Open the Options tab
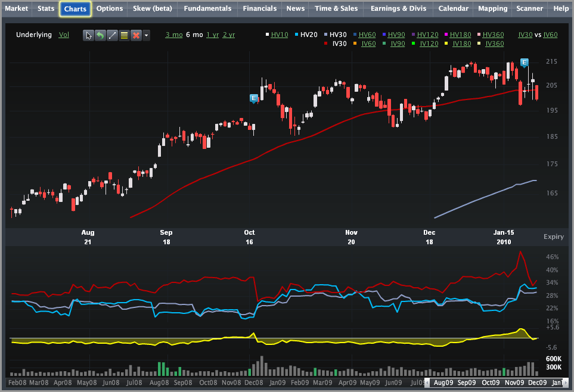 tap(110, 8)
